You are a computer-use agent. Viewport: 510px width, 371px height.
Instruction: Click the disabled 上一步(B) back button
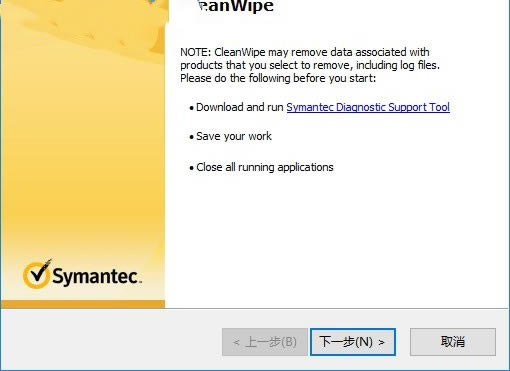click(265, 342)
